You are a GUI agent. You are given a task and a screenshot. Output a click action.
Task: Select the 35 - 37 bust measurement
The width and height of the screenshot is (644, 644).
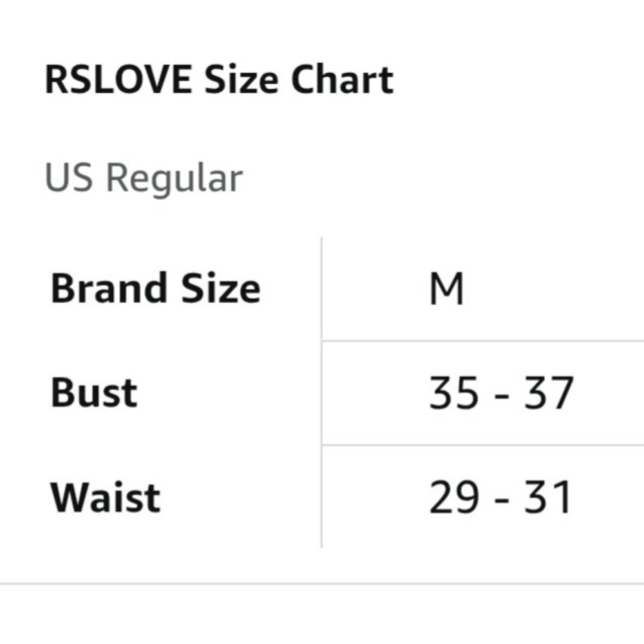(x=501, y=393)
